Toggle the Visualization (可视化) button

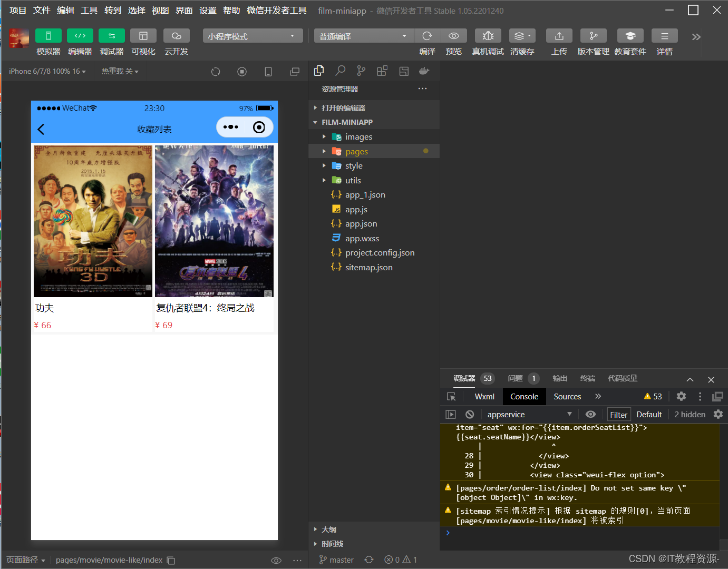(x=143, y=36)
